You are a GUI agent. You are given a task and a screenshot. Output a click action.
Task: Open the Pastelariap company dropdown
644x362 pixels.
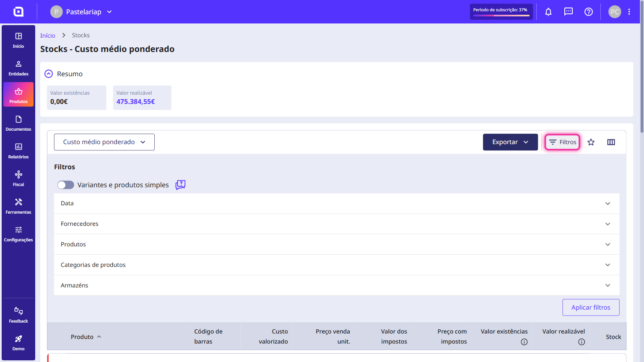(81, 12)
